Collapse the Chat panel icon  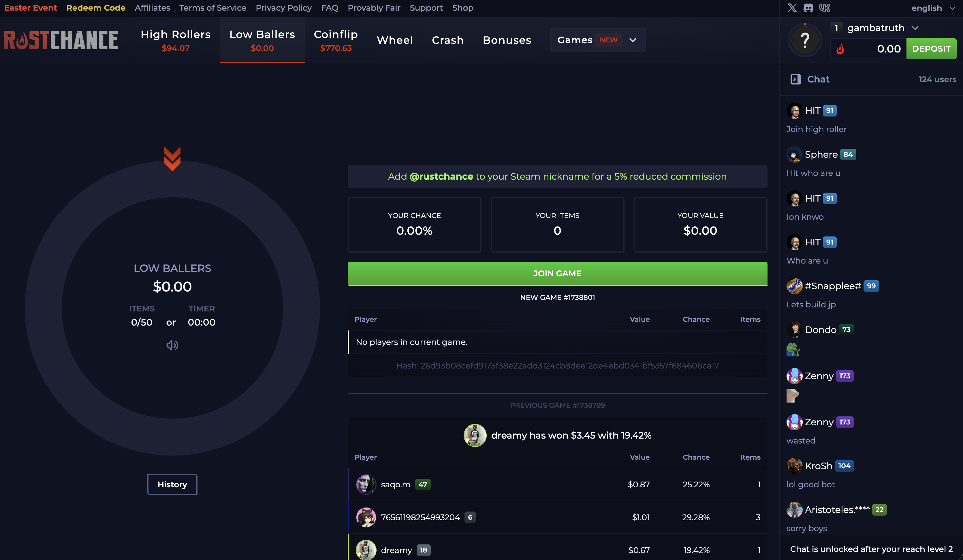(x=795, y=79)
